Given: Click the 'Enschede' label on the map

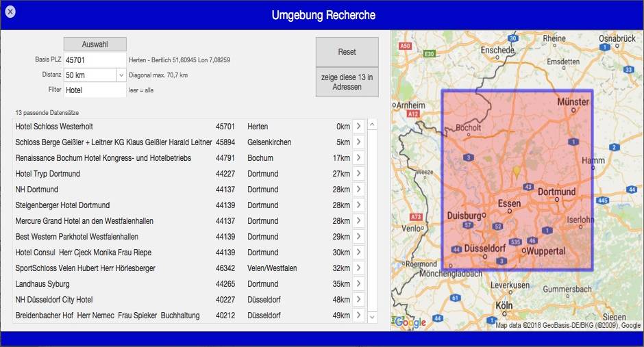Looking at the screenshot, I should click(497, 50).
